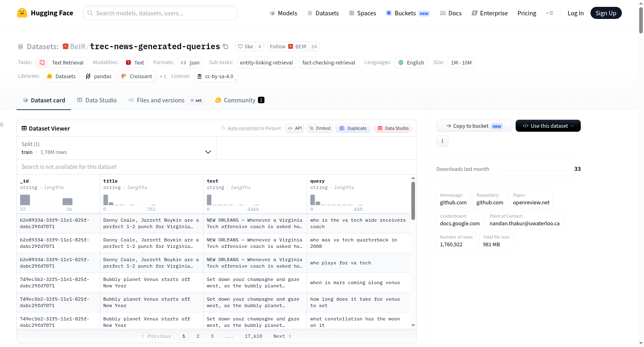This screenshot has height=347, width=644.
Task: Switch to the Community tab
Action: point(239,100)
